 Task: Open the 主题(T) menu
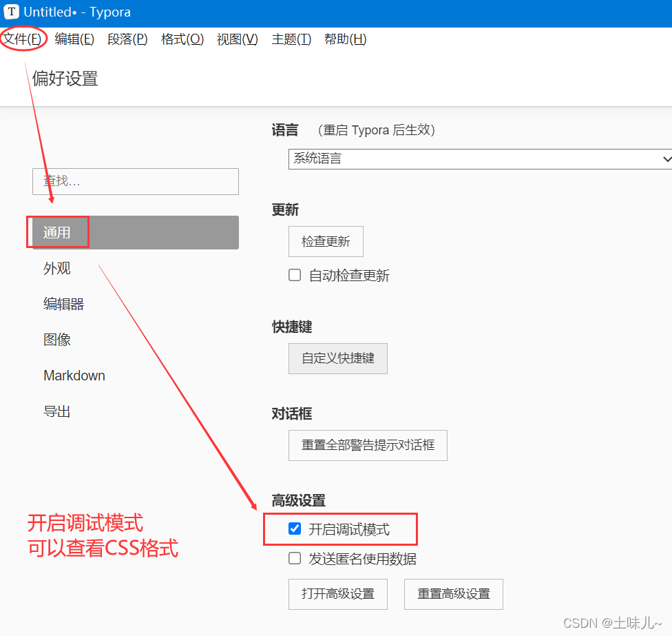coord(291,39)
